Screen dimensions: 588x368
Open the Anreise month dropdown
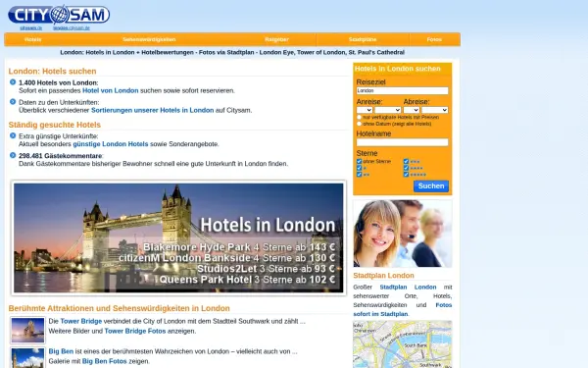[388, 110]
